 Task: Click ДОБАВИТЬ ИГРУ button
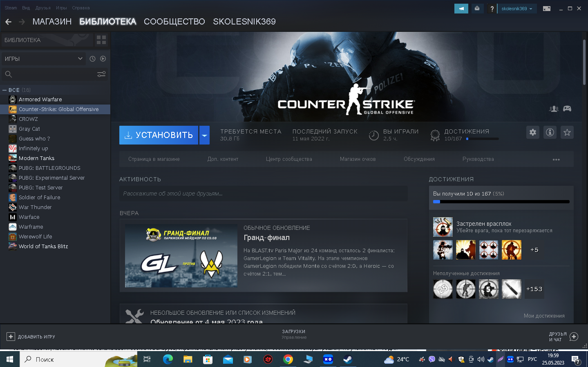click(31, 337)
